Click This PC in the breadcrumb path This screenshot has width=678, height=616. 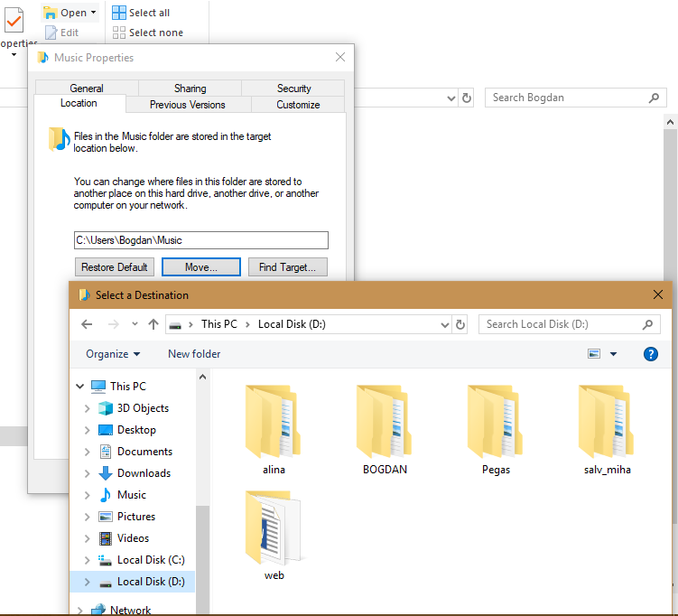219,324
